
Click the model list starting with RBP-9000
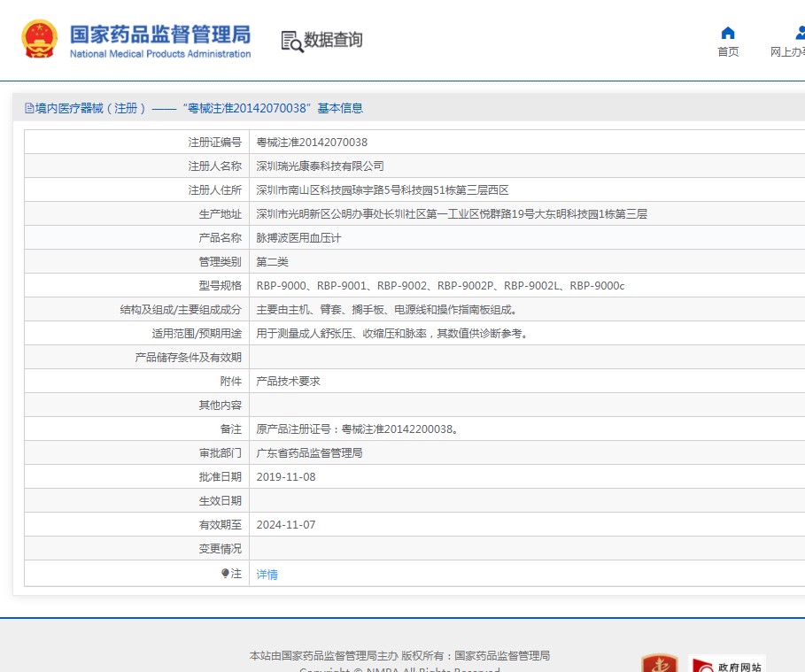pyautogui.click(x=440, y=286)
